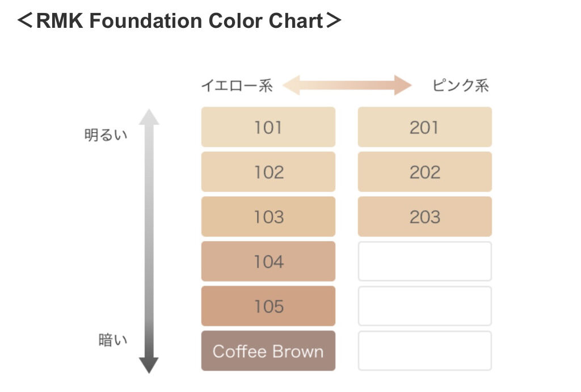
Task: Click the horizontal yellow-to-pink gradient arrow
Action: 347,86
